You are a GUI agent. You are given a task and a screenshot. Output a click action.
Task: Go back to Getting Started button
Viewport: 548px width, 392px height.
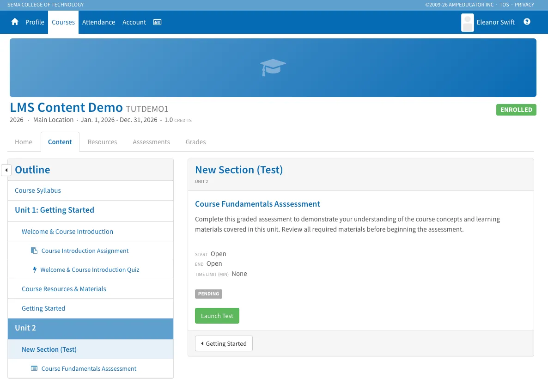click(x=224, y=343)
